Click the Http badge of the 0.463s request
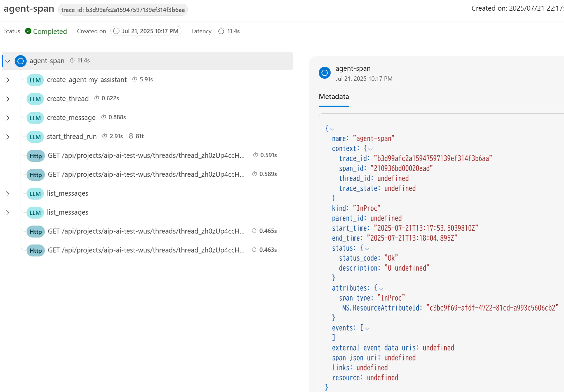Viewport: 564px width, 392px height. [36, 250]
